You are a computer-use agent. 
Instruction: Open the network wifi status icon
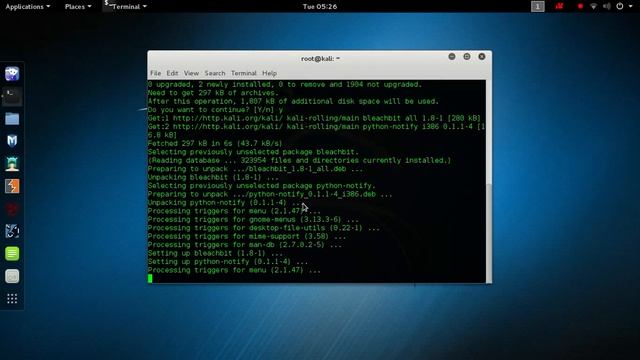point(593,6)
